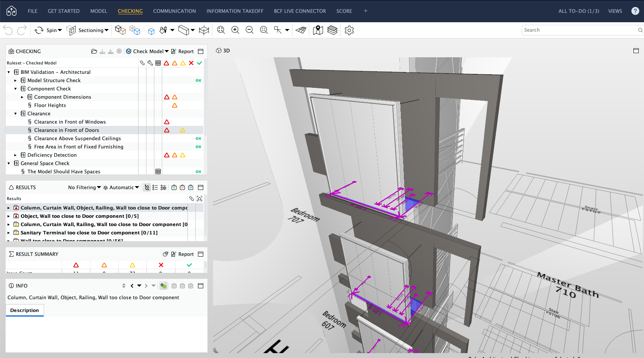Click the Zoom Out magnifier icon
This screenshot has height=358, width=644.
pyautogui.click(x=250, y=30)
